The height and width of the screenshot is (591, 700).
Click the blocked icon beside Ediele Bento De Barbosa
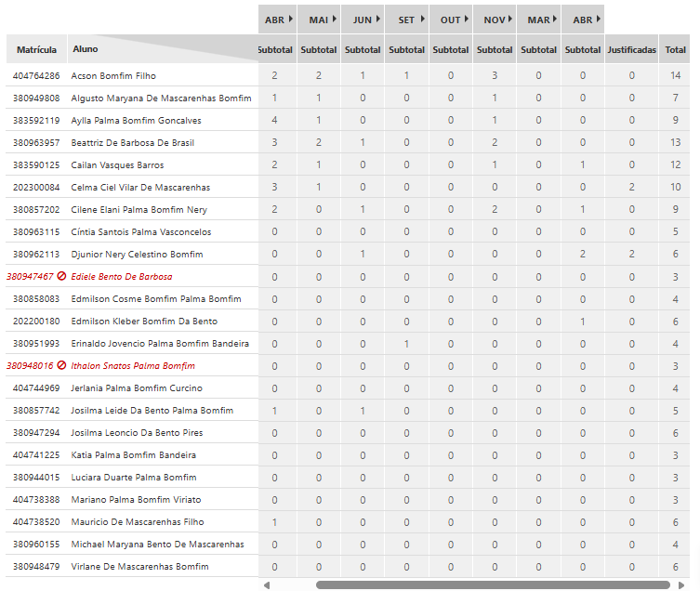point(62,276)
